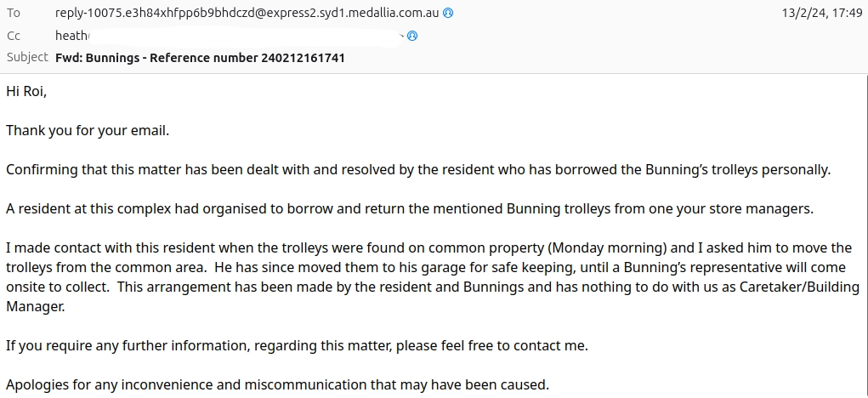
Task: Open the medallia.com.au reply-10075 recipient address
Action: tap(247, 14)
